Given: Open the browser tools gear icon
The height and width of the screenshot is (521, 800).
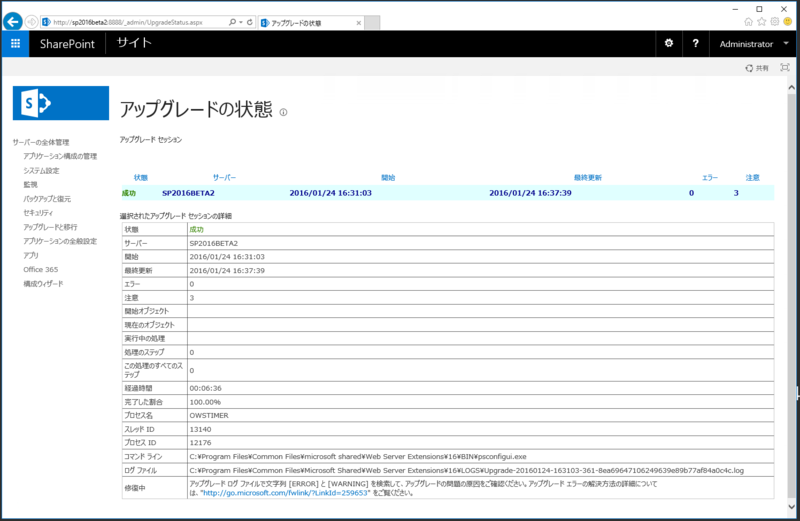Looking at the screenshot, I should pos(774,21).
